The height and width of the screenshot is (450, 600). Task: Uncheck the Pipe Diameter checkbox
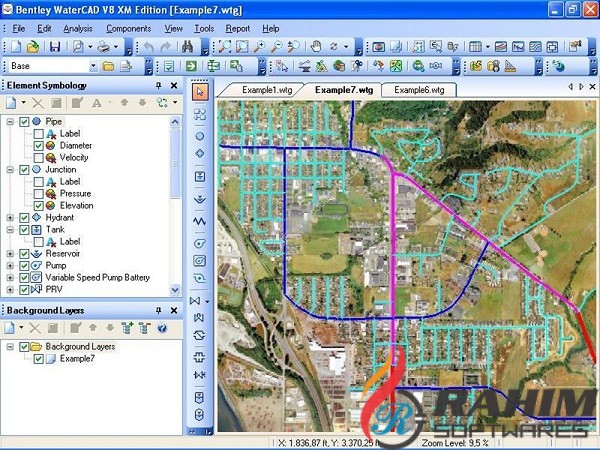tap(38, 146)
